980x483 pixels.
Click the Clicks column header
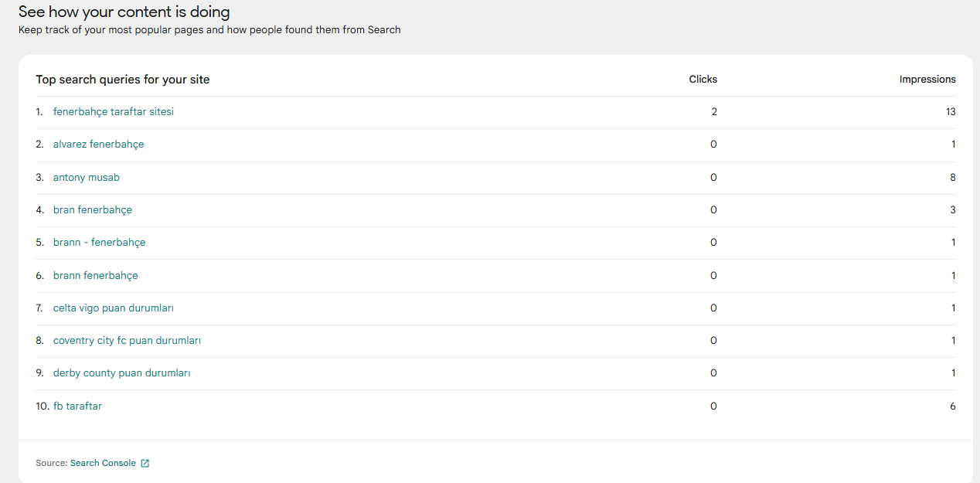click(x=703, y=80)
